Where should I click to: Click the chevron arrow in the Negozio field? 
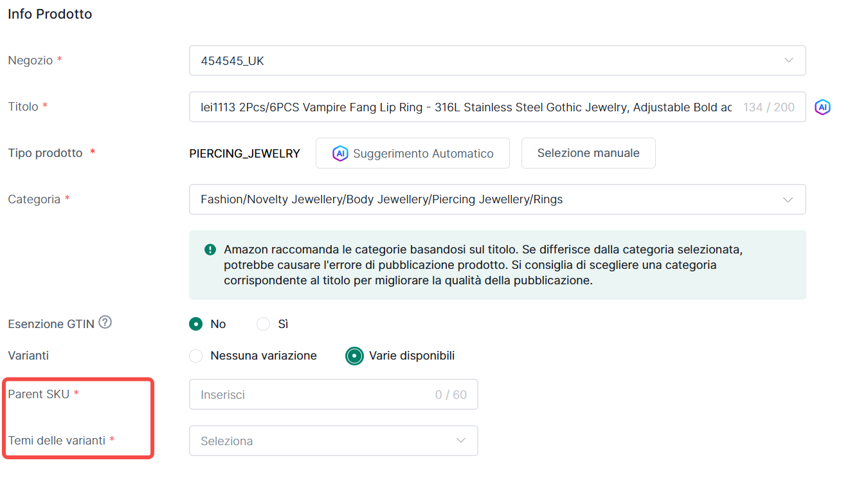pos(788,60)
